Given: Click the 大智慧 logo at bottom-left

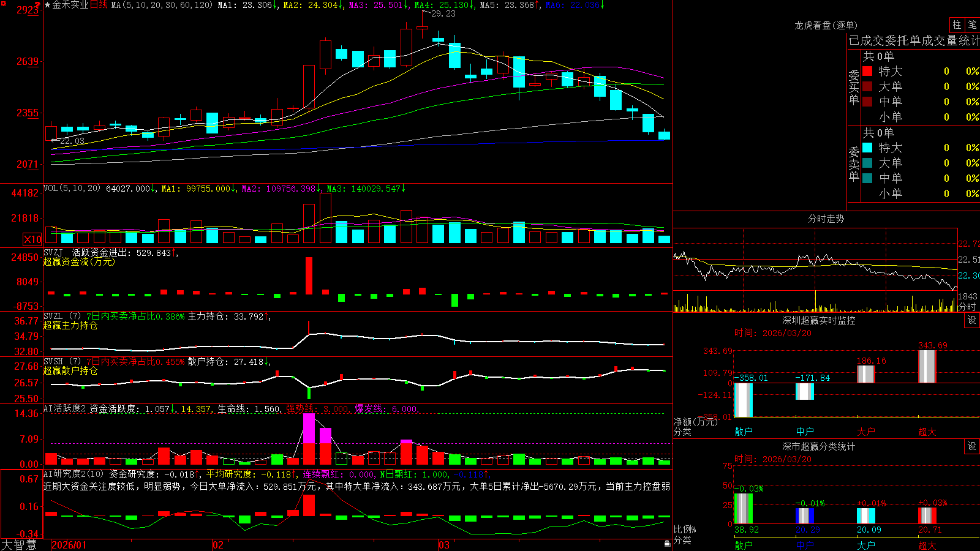Looking at the screenshot, I should (19, 544).
